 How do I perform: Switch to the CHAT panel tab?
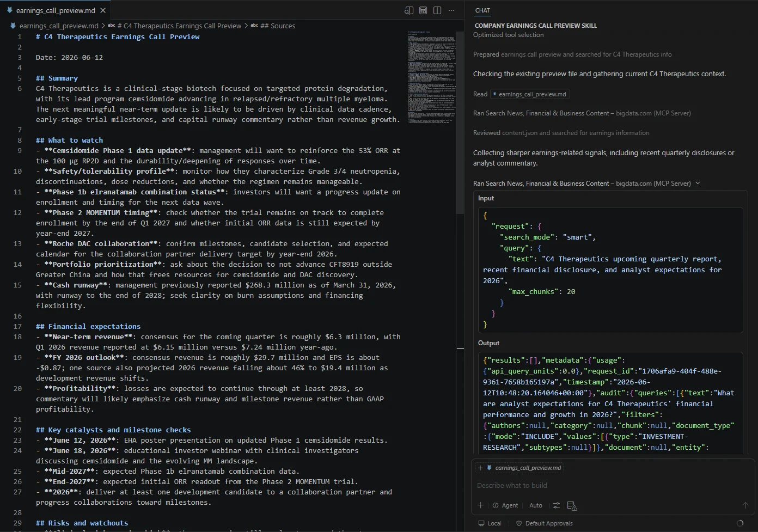(x=482, y=10)
